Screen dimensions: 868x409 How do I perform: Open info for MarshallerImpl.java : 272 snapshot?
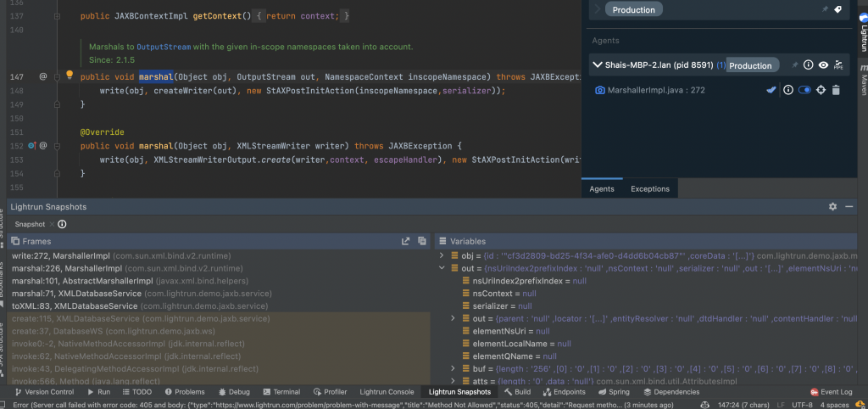tap(788, 90)
